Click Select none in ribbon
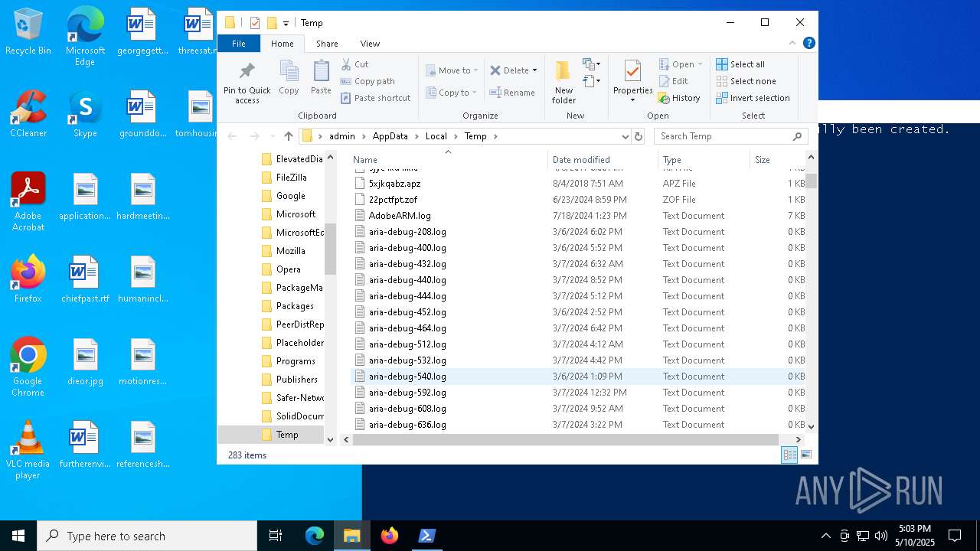 pyautogui.click(x=746, y=81)
